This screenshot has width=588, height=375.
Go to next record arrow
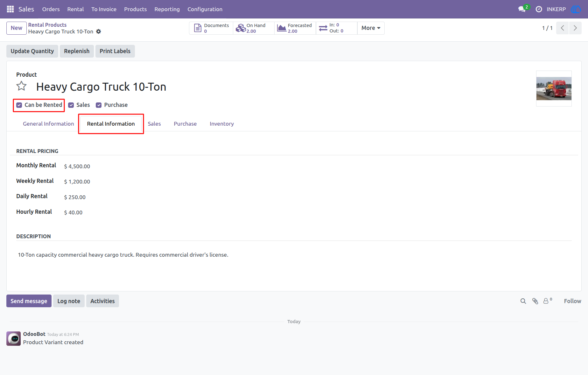coord(575,28)
